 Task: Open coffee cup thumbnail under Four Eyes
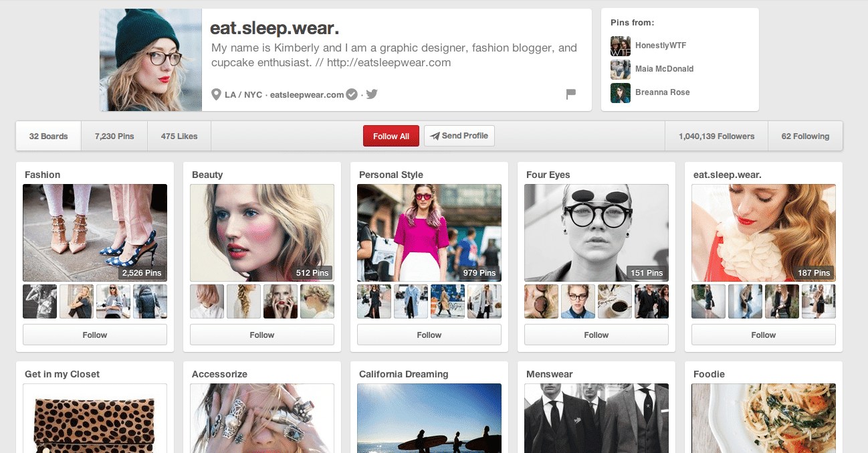click(x=615, y=301)
